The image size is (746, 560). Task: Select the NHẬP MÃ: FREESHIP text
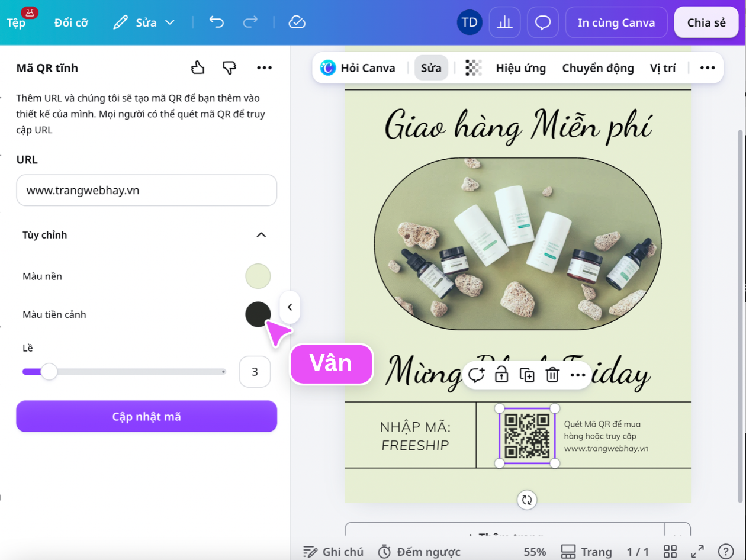click(x=415, y=436)
